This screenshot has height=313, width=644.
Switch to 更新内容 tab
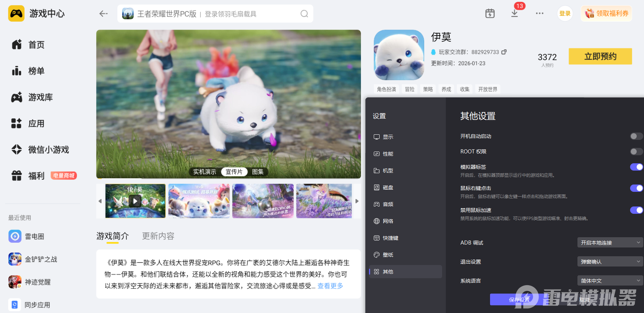[x=158, y=236]
